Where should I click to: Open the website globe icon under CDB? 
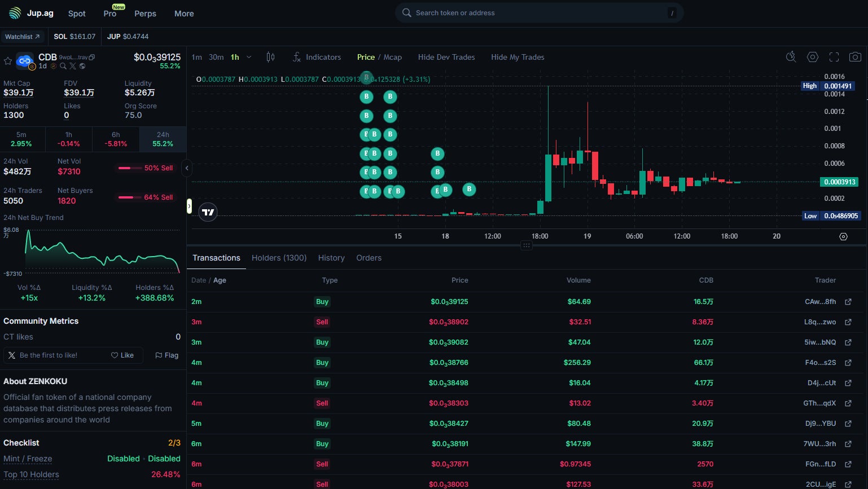[x=82, y=66]
